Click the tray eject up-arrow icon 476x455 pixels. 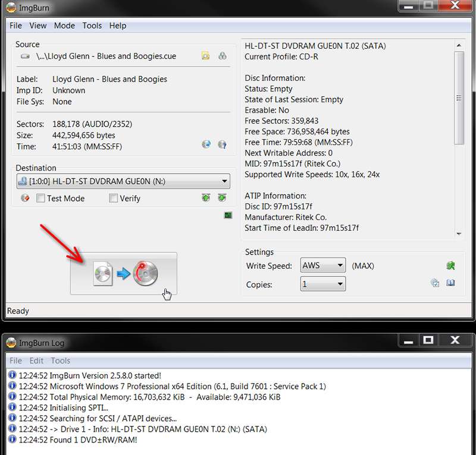coord(206,198)
